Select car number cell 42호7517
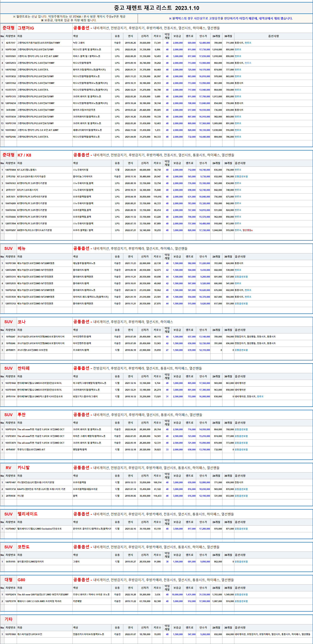The height and width of the screenshot is (644, 313). point(11,43)
